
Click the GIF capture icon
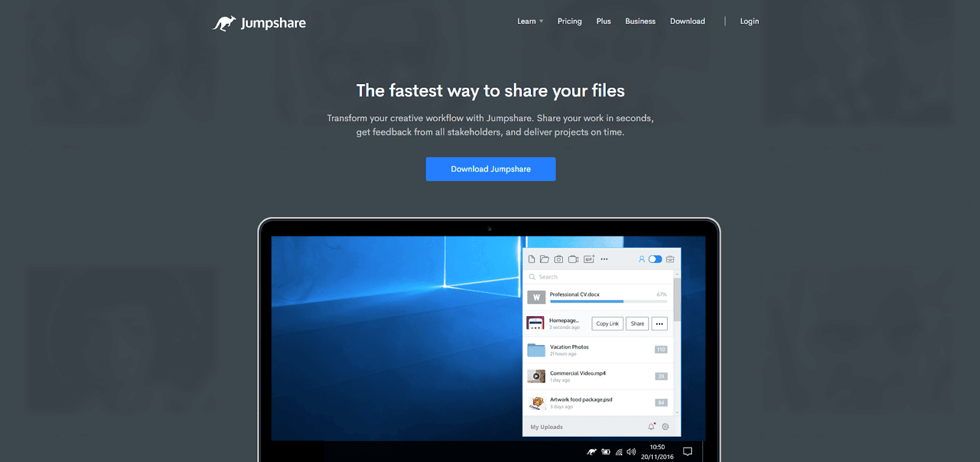589,259
